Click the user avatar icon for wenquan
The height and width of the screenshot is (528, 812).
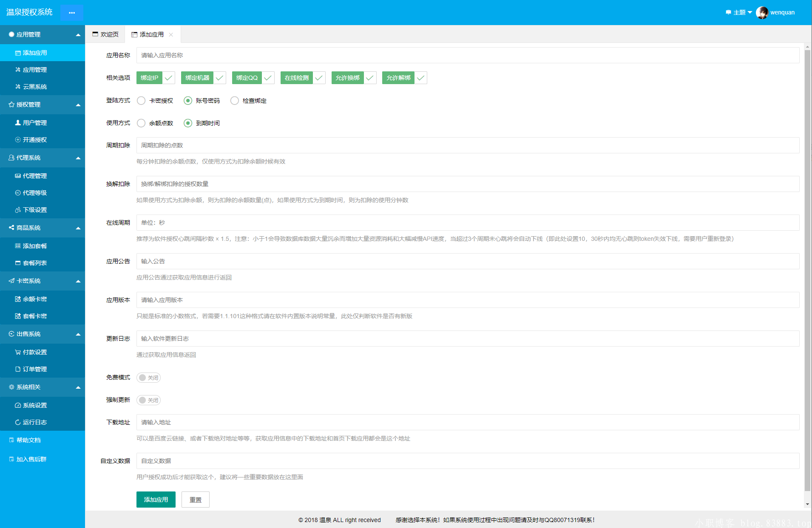762,13
